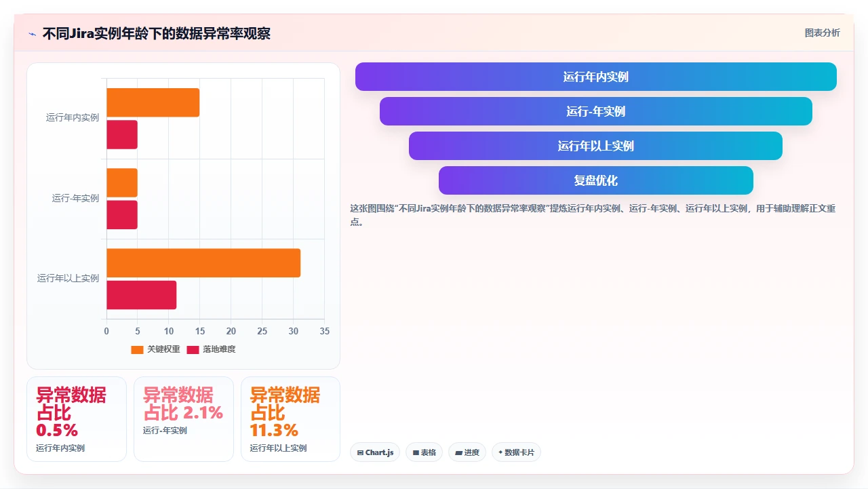
Task: Open the 11.3% 异常数据占比 card
Action: click(x=290, y=419)
